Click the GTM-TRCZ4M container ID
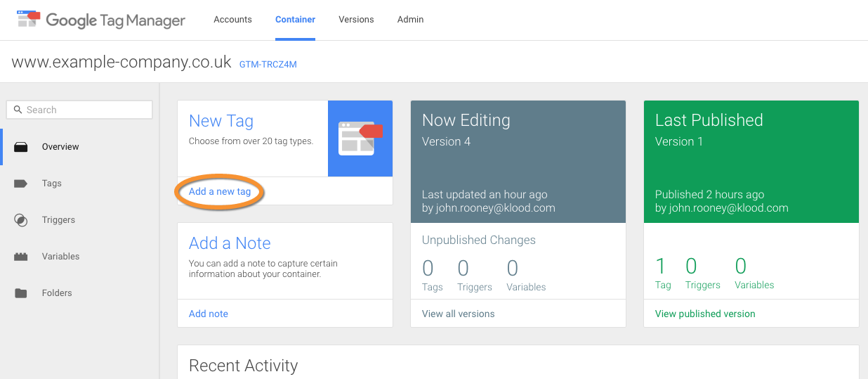 [x=268, y=64]
